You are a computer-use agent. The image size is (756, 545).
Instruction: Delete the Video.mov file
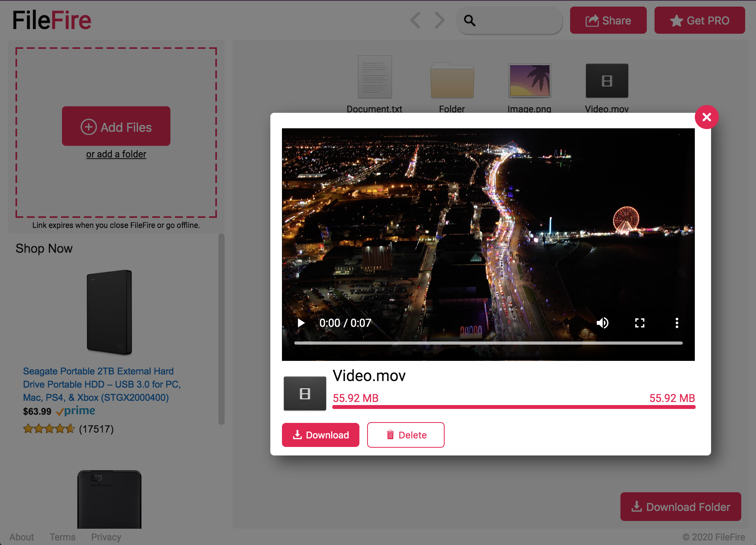[405, 435]
